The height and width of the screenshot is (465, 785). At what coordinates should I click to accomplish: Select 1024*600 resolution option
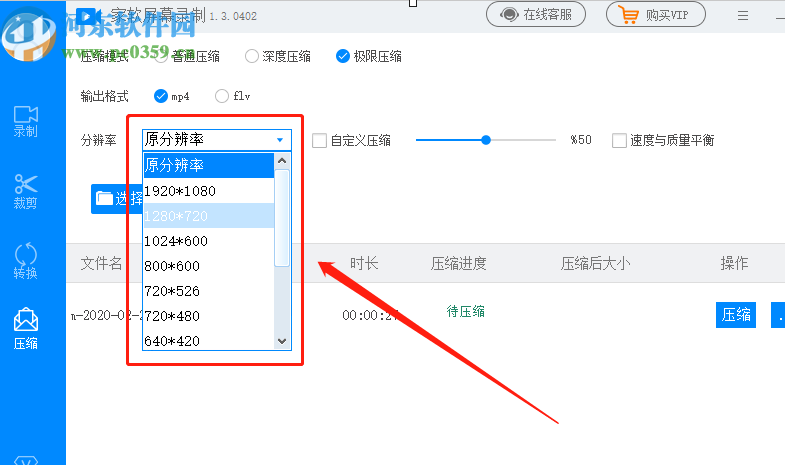point(209,241)
